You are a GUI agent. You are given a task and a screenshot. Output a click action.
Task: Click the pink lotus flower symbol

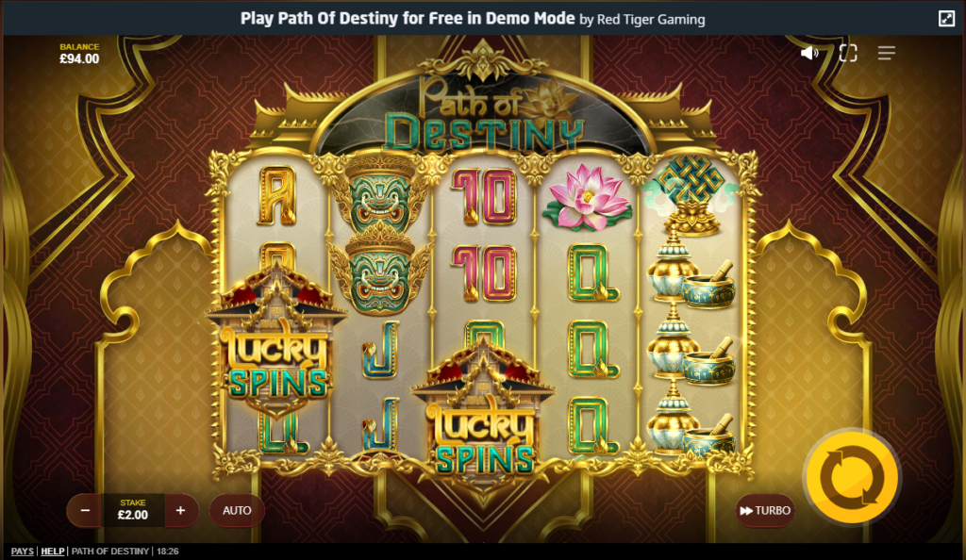pos(587,197)
